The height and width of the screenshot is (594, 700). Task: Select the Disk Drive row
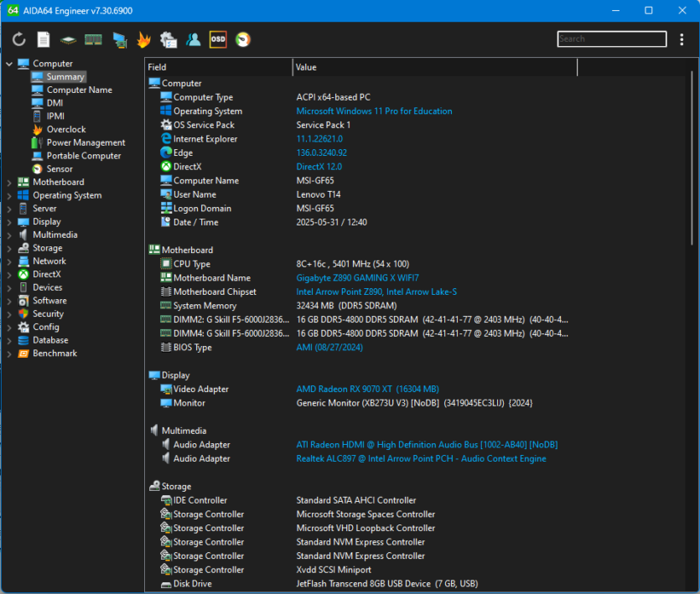(x=361, y=584)
